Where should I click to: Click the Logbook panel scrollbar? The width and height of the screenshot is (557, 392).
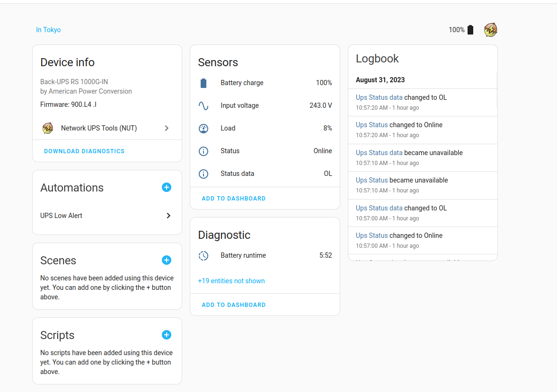coord(496,90)
